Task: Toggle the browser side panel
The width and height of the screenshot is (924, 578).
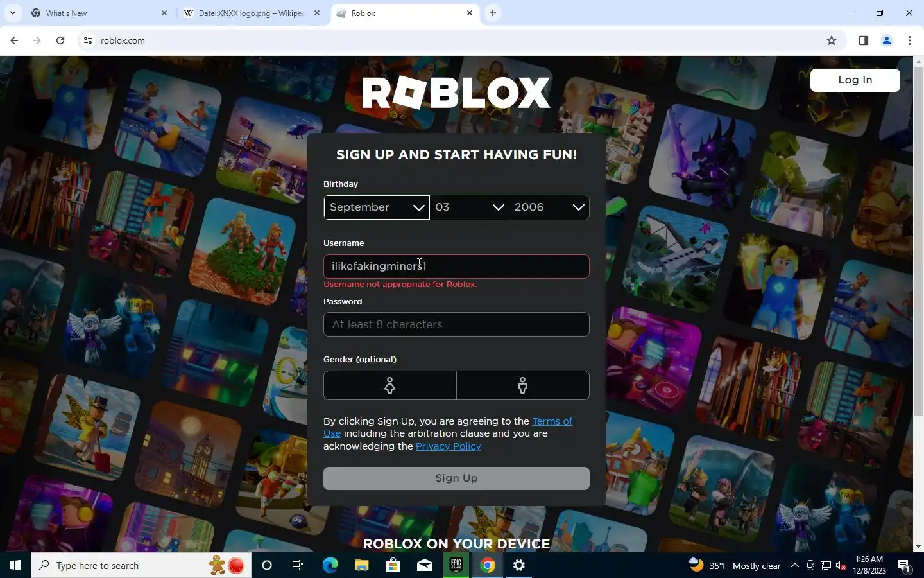Action: click(x=863, y=40)
